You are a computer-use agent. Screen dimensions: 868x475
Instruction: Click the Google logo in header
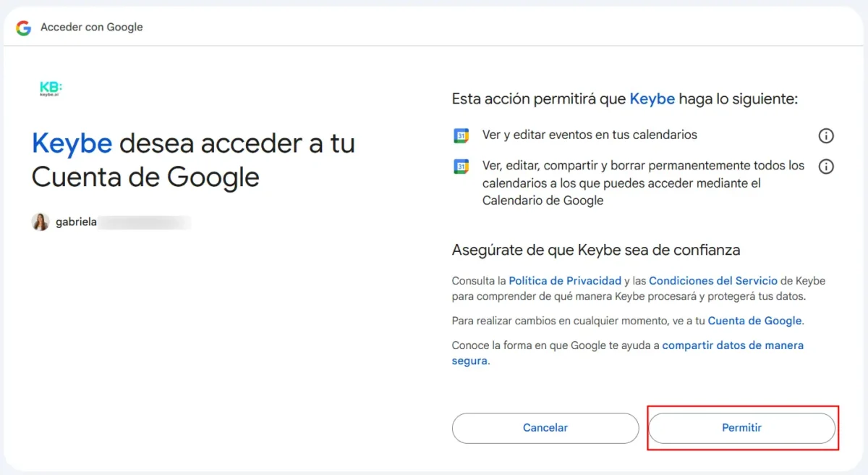click(24, 28)
